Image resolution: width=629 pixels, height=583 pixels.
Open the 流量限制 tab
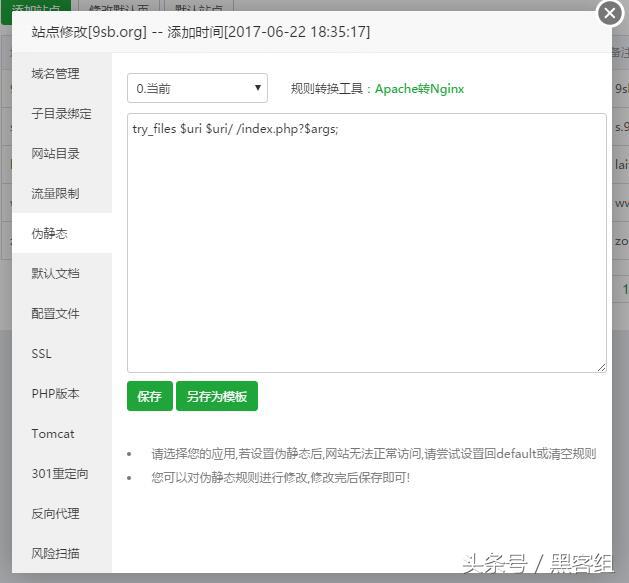pos(62,193)
